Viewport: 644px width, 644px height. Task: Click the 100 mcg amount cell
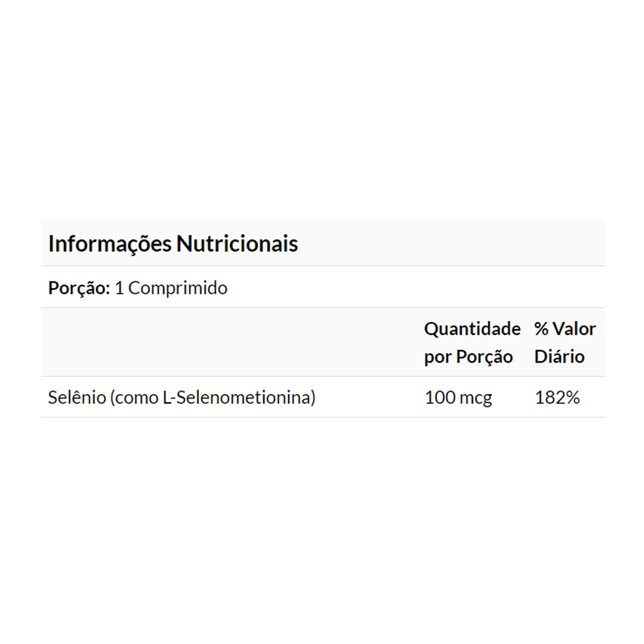pyautogui.click(x=458, y=397)
